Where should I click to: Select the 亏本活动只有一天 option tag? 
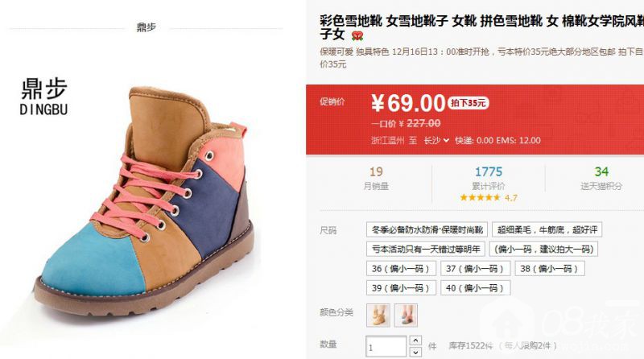pyautogui.click(x=426, y=249)
